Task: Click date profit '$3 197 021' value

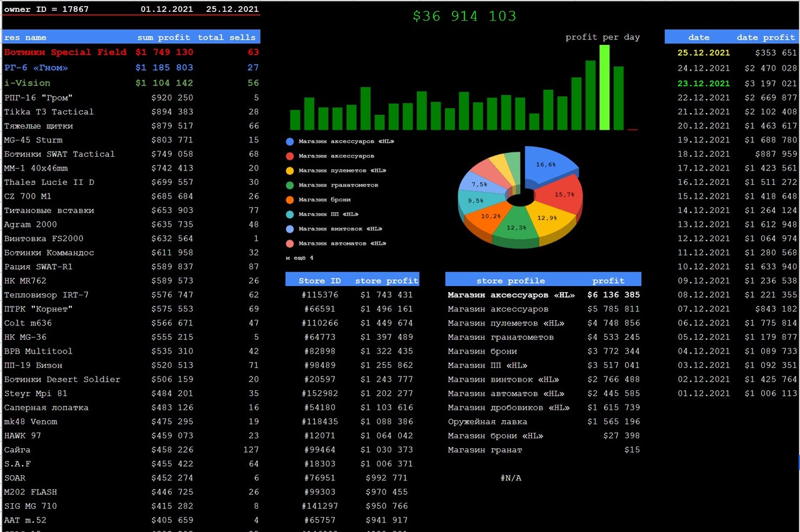Action: (771, 84)
